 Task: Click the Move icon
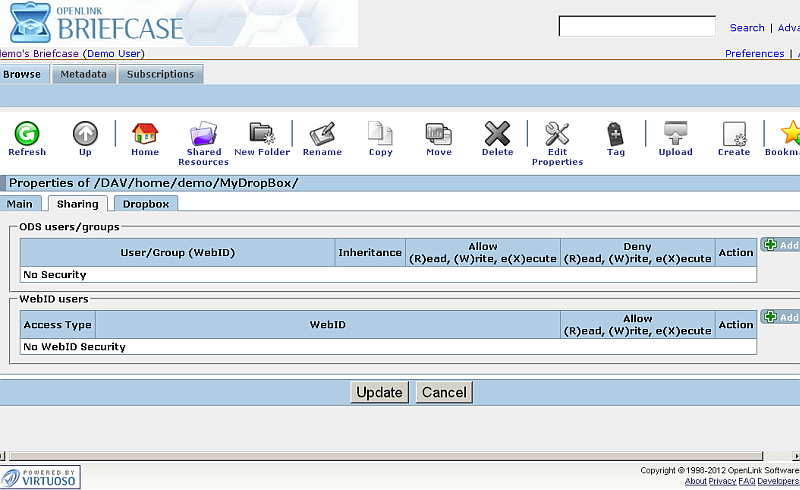(x=438, y=134)
